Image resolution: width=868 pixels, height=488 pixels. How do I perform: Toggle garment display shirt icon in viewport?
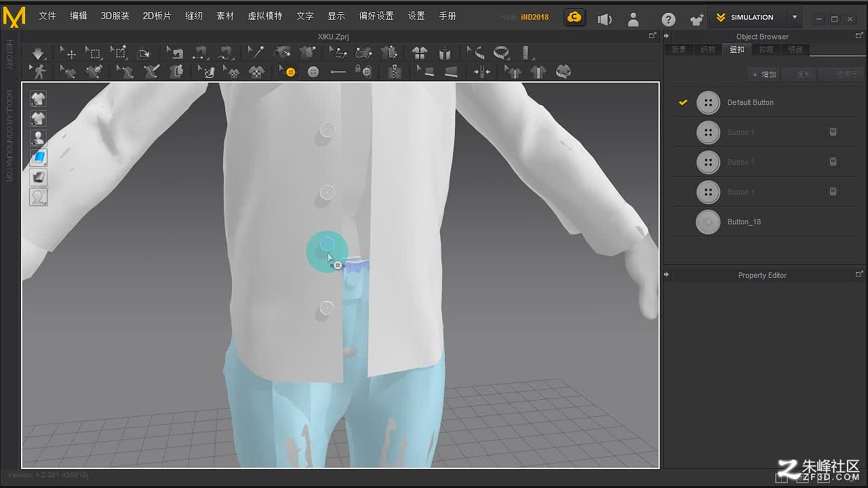39,99
